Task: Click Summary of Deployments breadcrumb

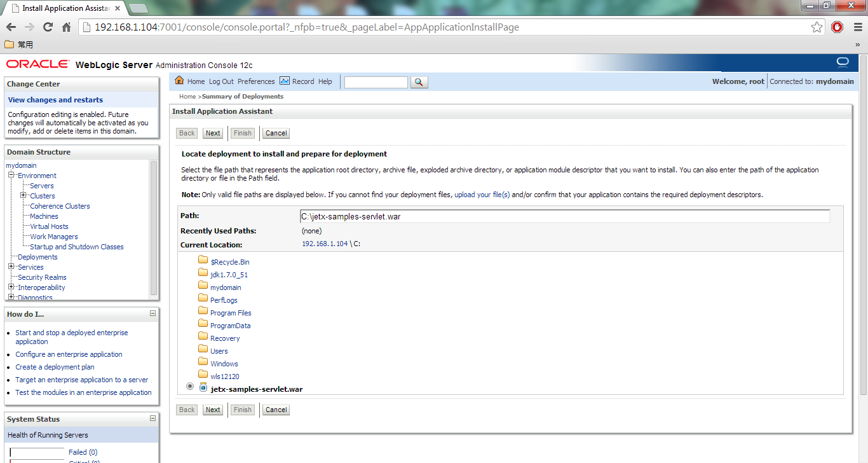Action: pos(243,97)
